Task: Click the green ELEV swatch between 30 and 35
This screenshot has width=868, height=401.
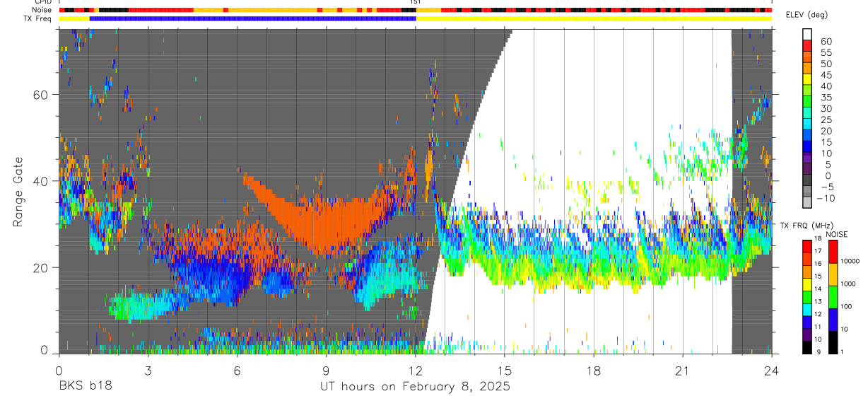Action: (x=807, y=102)
